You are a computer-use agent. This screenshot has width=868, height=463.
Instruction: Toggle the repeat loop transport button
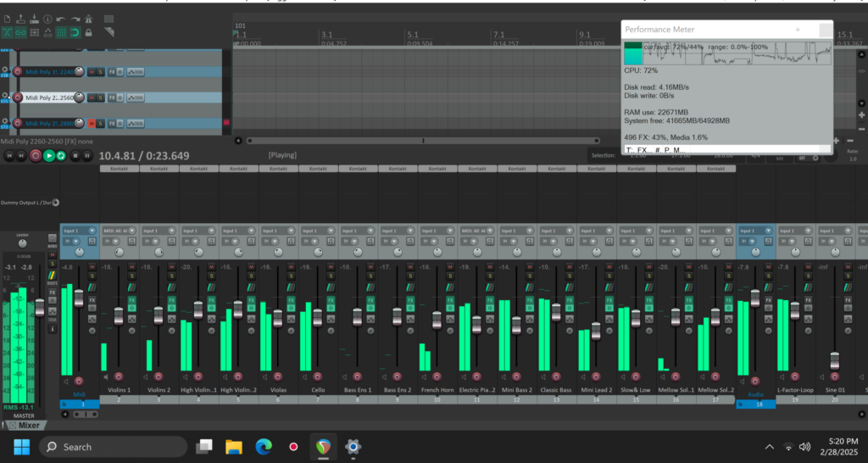pos(61,156)
